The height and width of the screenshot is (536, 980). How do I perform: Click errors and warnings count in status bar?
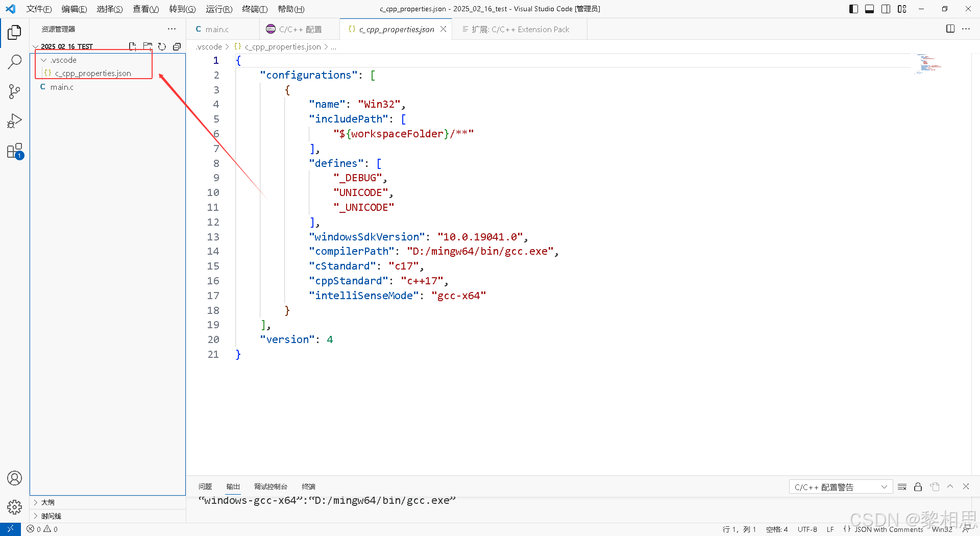click(x=42, y=529)
